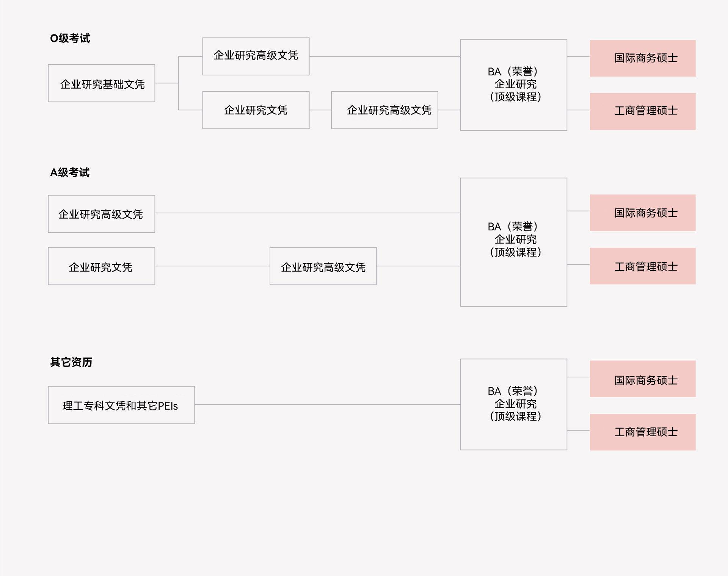Click 企业研究文凭 box in the A级考试 section
Screen dimensions: 728x576
point(101,266)
